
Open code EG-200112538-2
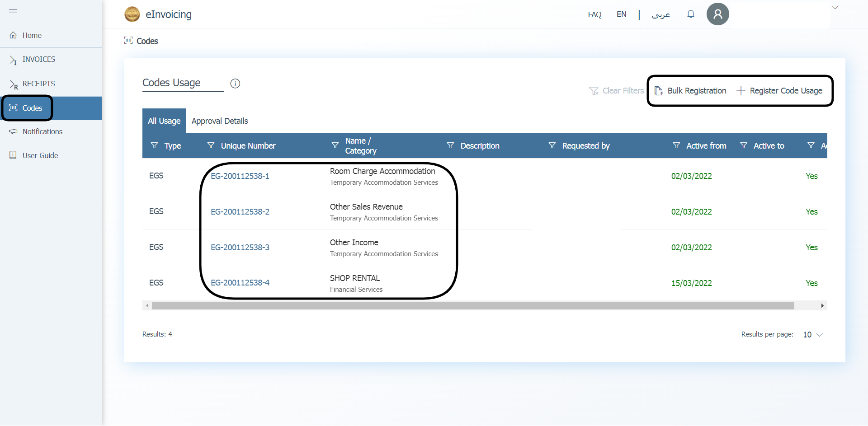(240, 212)
